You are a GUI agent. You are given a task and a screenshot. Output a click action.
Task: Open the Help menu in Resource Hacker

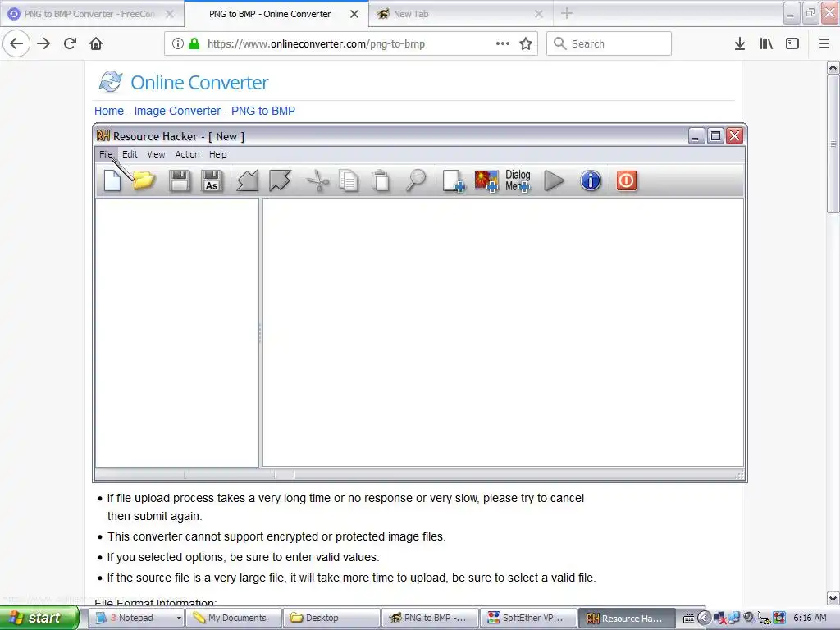click(217, 154)
